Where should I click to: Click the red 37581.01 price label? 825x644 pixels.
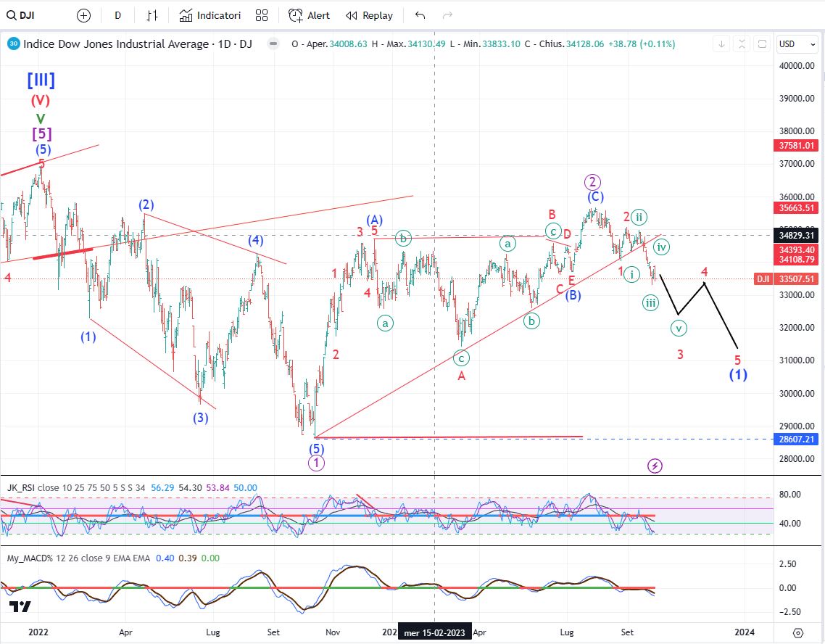[x=795, y=145]
